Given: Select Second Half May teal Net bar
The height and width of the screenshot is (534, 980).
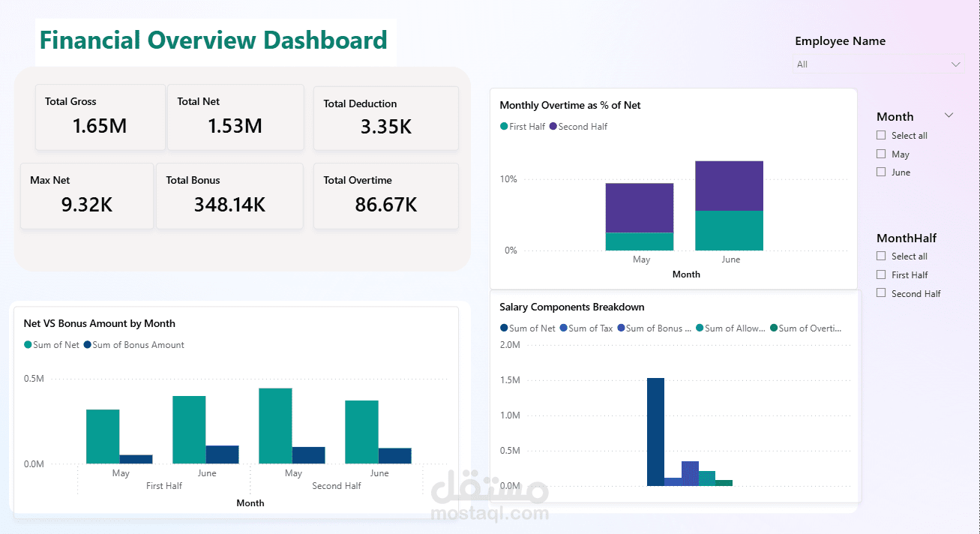Looking at the screenshot, I should pos(275,426).
